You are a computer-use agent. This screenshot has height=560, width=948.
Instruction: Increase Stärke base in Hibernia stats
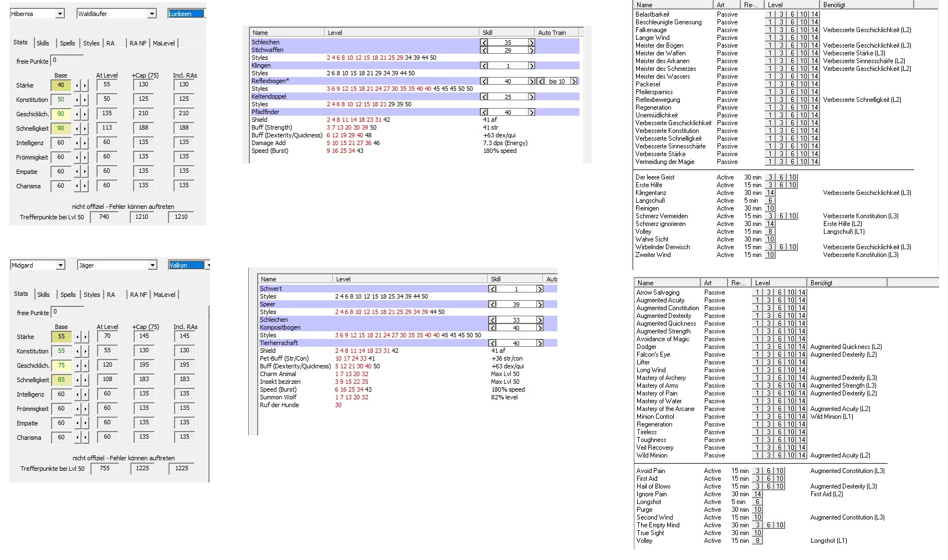click(85, 85)
